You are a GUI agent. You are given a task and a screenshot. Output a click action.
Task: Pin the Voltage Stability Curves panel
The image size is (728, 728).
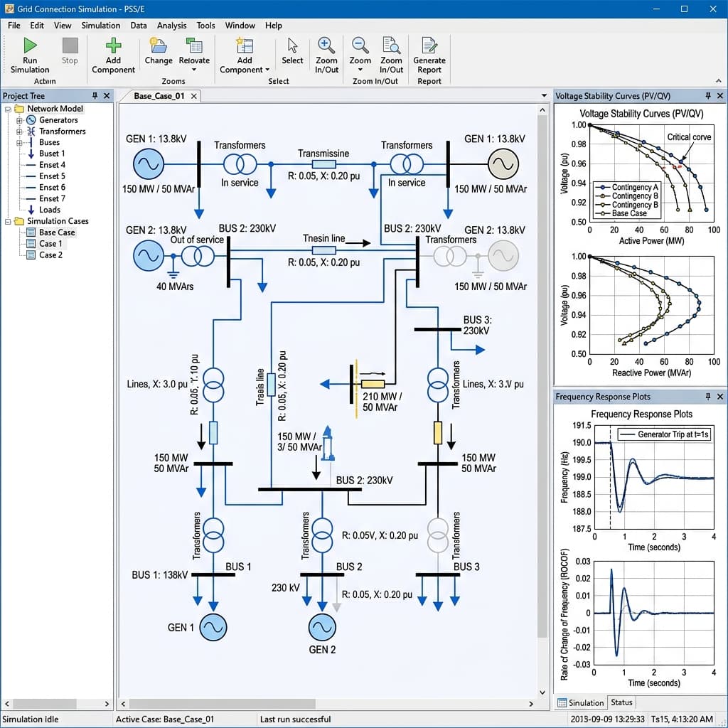pos(708,96)
